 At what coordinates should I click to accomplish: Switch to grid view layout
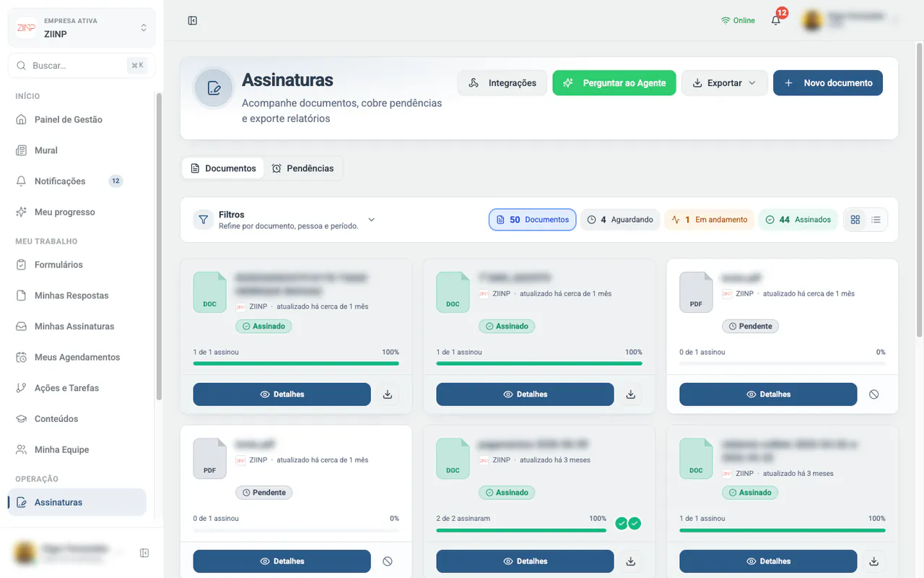[x=855, y=220]
